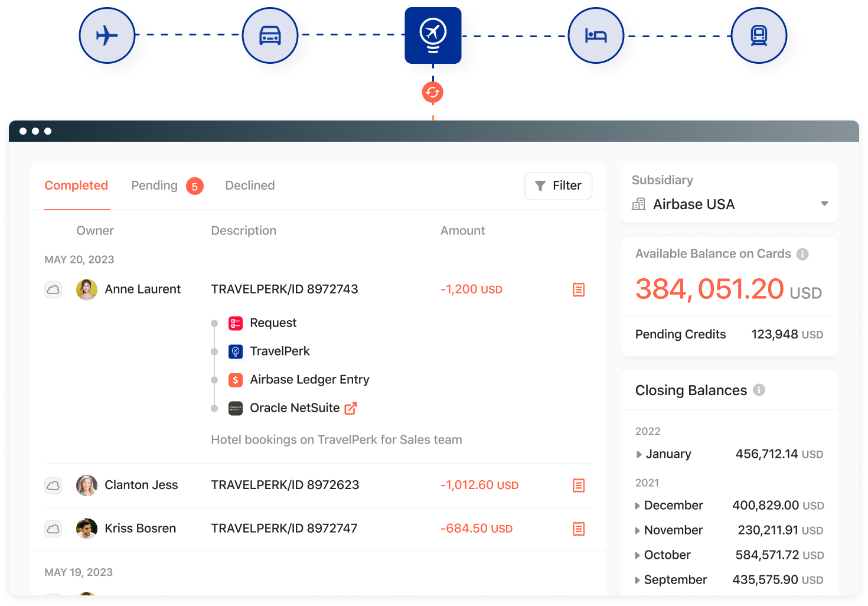Expand October 2021 closing balance
The height and width of the screenshot is (606, 868).
tap(637, 555)
